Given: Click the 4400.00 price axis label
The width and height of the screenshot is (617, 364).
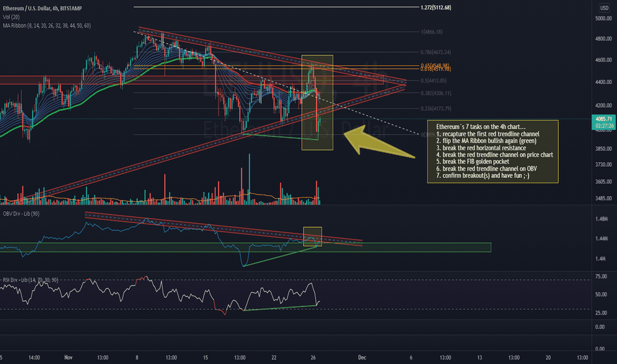Looking at the screenshot, I should 603,82.
